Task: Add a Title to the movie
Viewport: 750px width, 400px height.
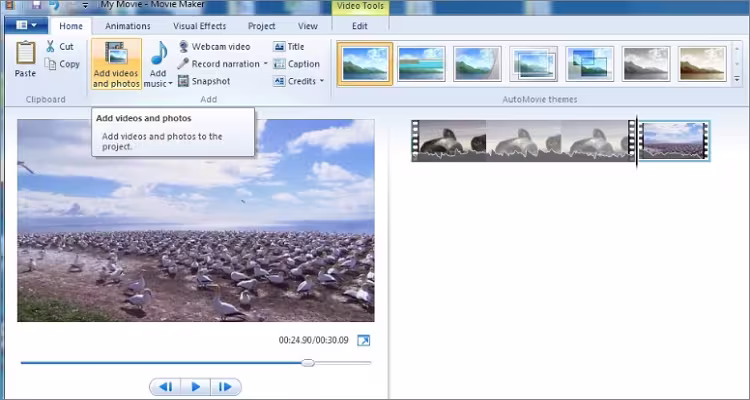Action: (x=288, y=46)
